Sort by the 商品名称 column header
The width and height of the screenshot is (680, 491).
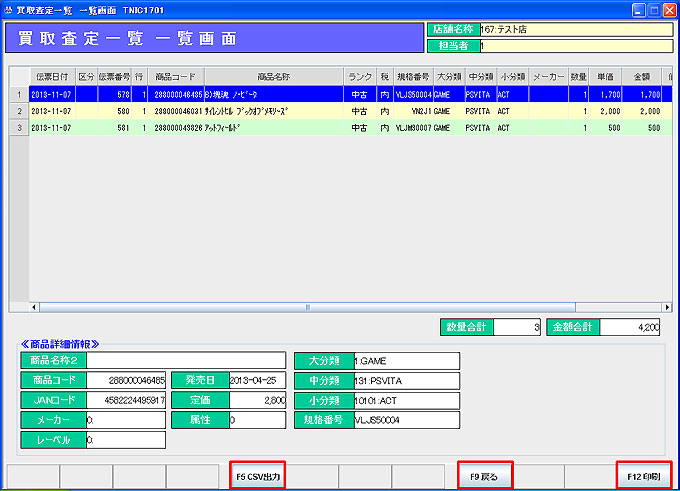pos(273,76)
